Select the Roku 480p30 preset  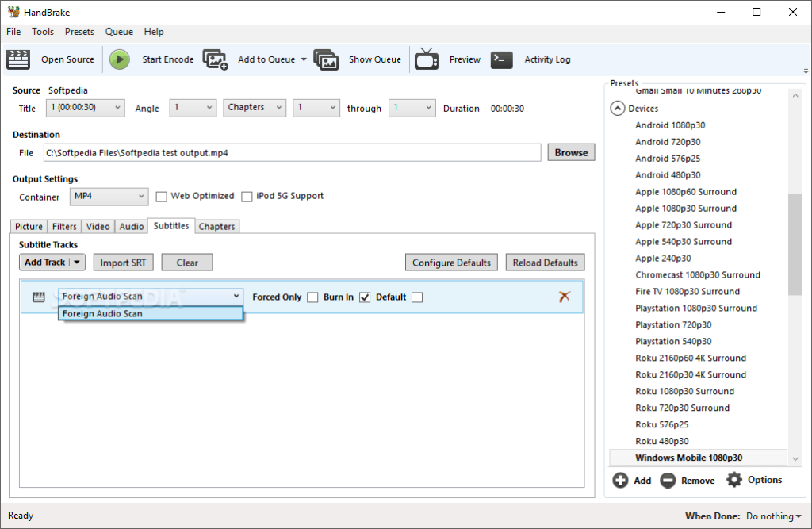[662, 441]
